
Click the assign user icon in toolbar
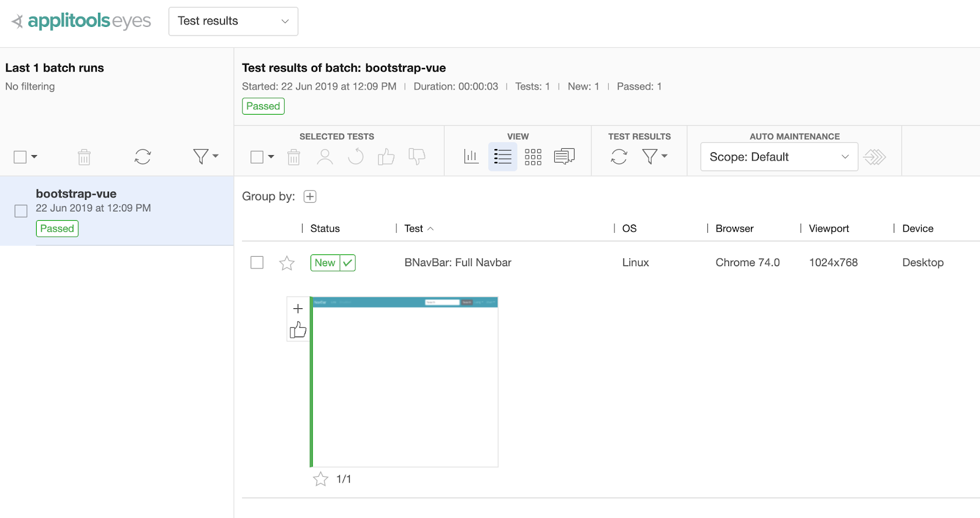pyautogui.click(x=325, y=158)
